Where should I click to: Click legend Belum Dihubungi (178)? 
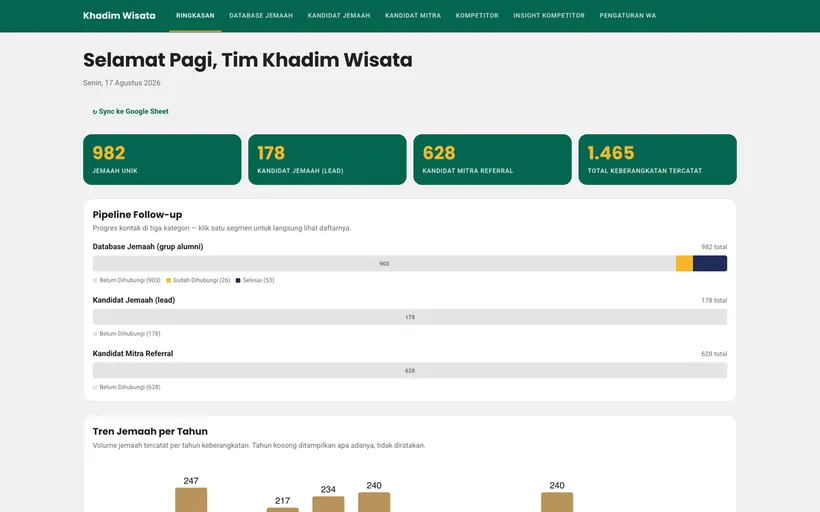(127, 334)
